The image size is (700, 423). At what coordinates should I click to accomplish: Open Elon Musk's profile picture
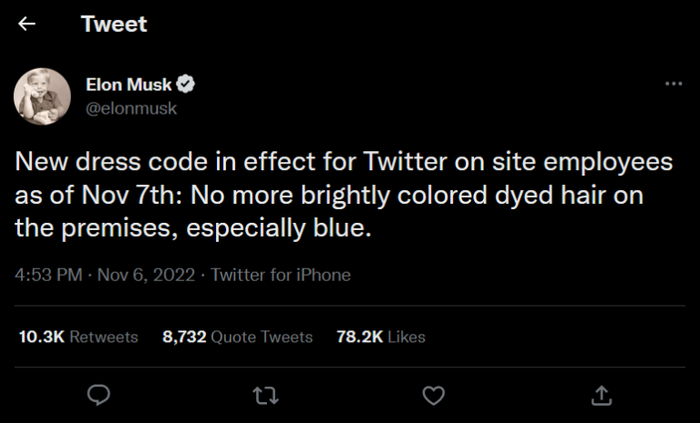[x=41, y=98]
